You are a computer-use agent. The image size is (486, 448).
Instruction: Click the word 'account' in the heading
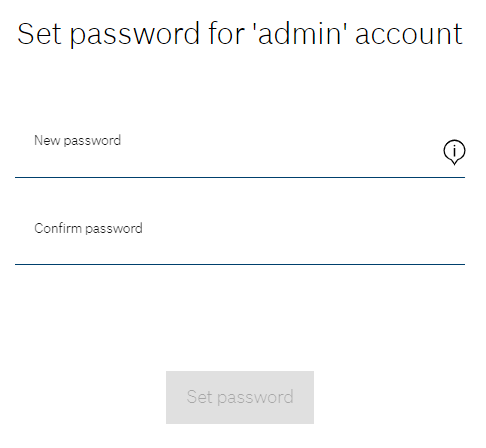(x=409, y=34)
